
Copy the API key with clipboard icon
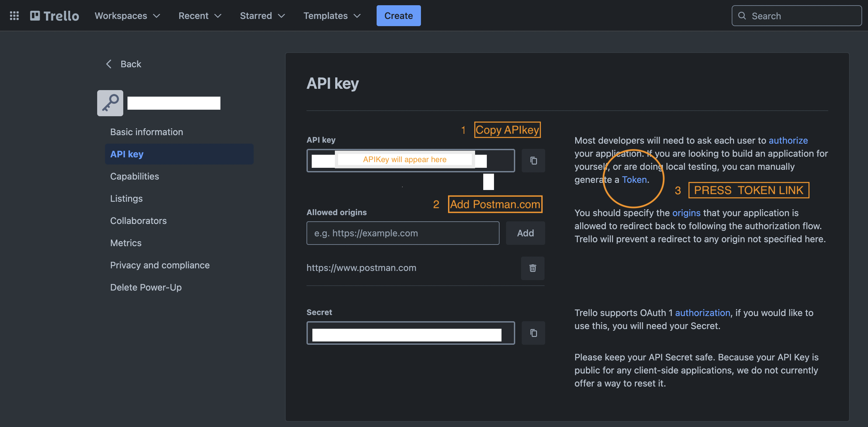[533, 161]
